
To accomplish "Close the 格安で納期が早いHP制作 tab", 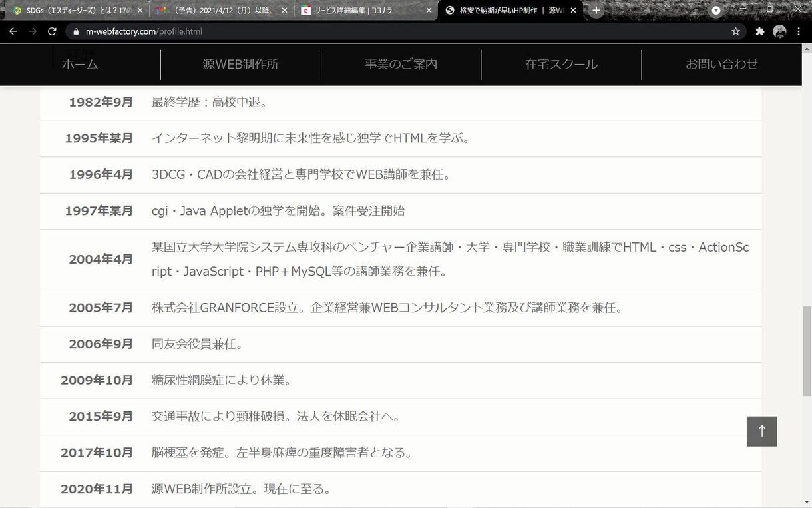I will [573, 11].
